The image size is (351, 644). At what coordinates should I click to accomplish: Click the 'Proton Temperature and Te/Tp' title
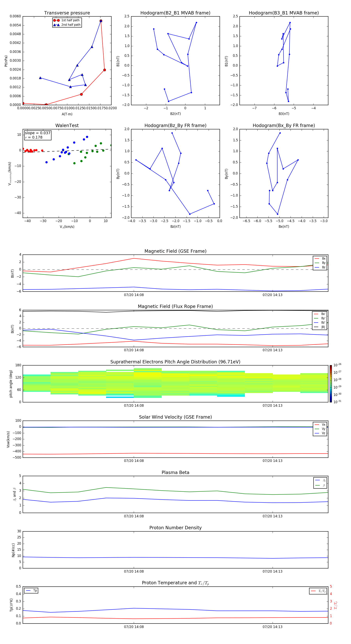pyautogui.click(x=175, y=583)
